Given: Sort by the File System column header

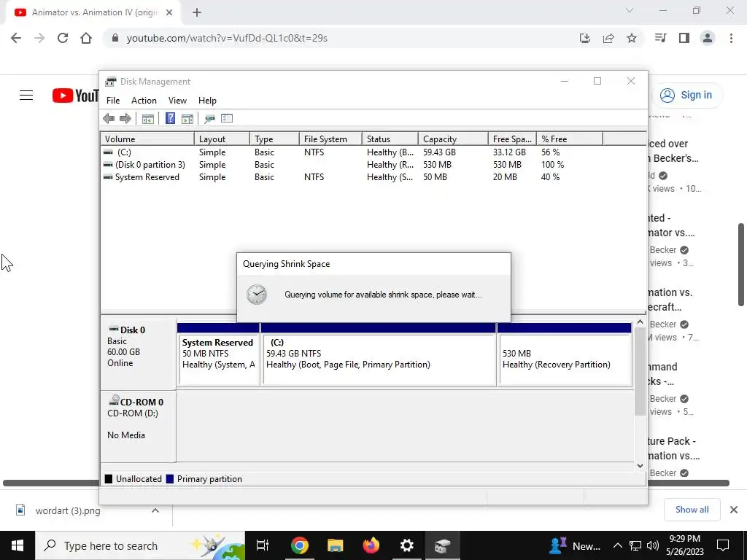Looking at the screenshot, I should pos(330,139).
